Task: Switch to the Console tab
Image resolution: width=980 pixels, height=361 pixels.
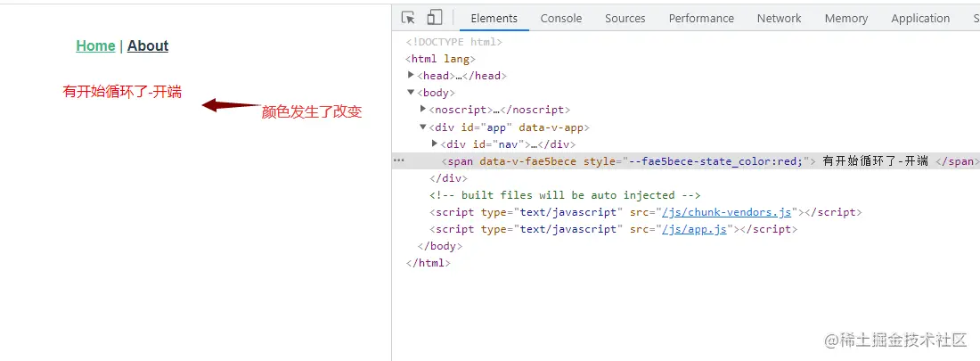Action: [x=560, y=18]
